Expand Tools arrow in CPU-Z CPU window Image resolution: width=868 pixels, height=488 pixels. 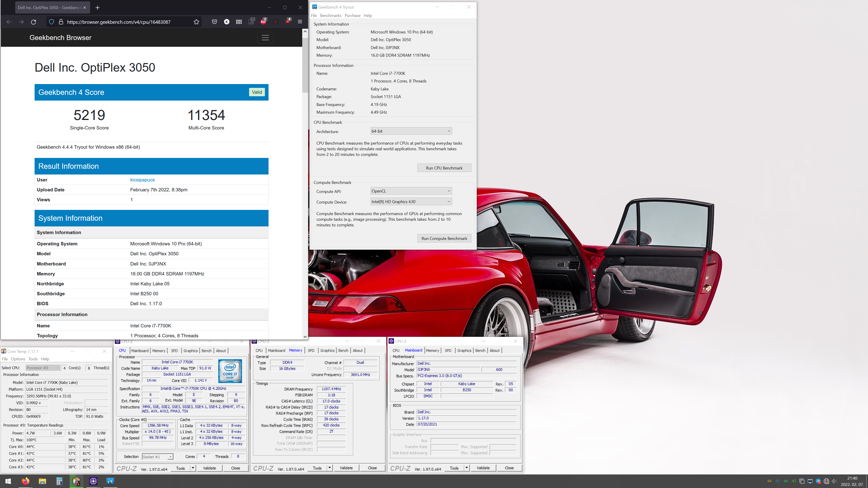[x=193, y=468]
